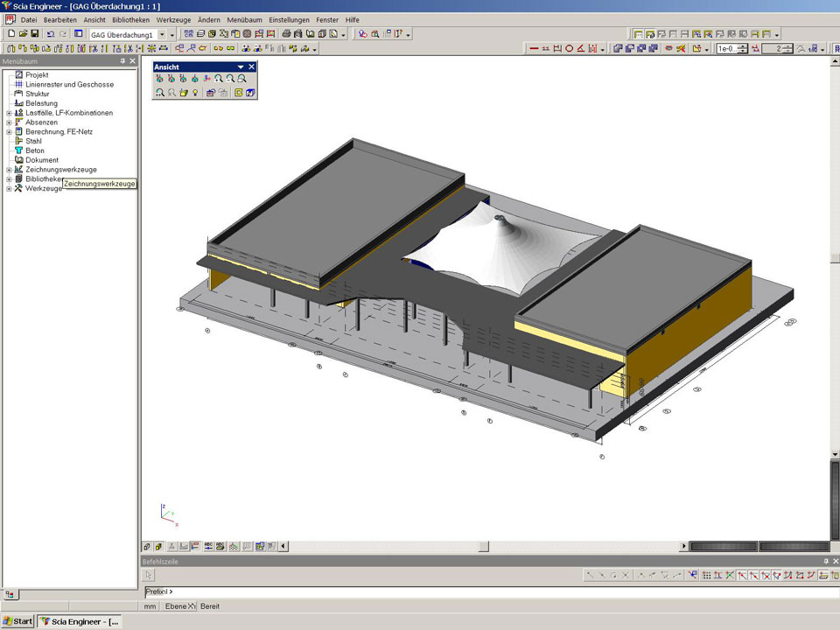
Task: Open the Einstellungen menu
Action: point(289,19)
